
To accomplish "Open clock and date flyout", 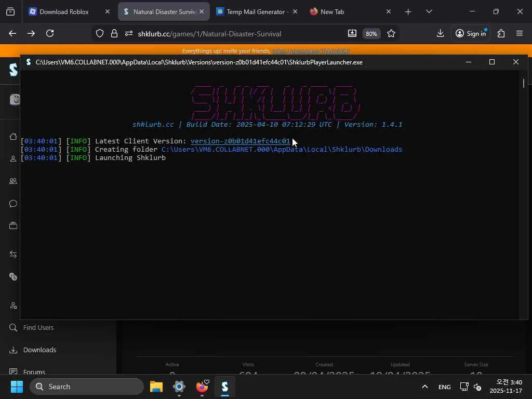I will click(506, 387).
